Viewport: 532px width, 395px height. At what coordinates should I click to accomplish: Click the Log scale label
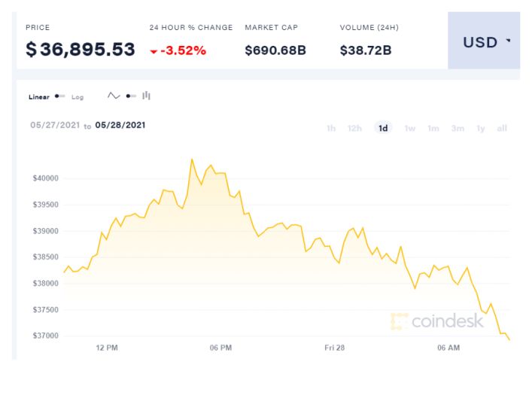coord(78,97)
